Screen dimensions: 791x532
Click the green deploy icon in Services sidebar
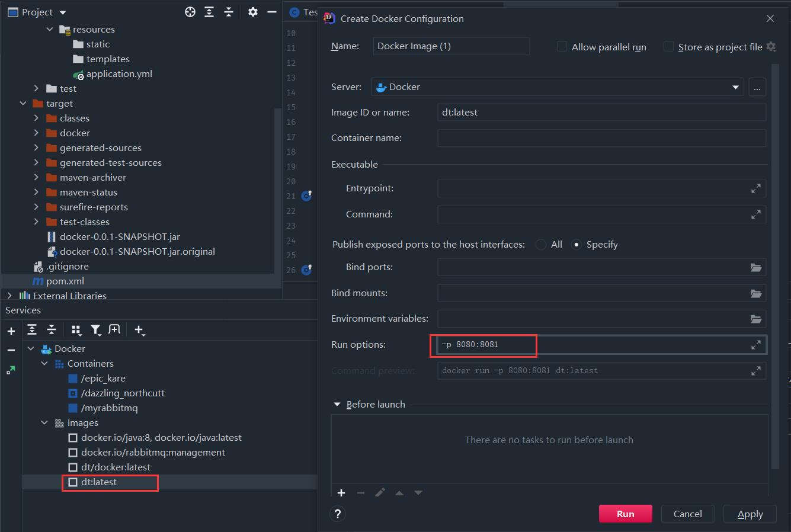[x=11, y=370]
